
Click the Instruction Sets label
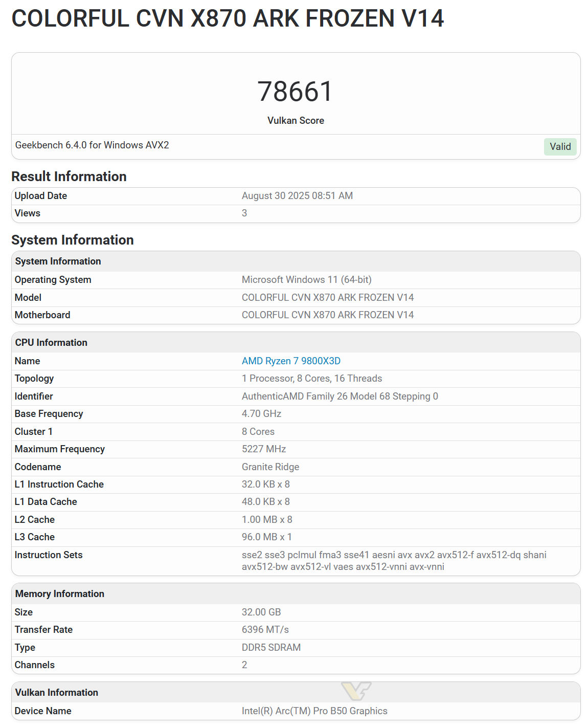tap(49, 555)
